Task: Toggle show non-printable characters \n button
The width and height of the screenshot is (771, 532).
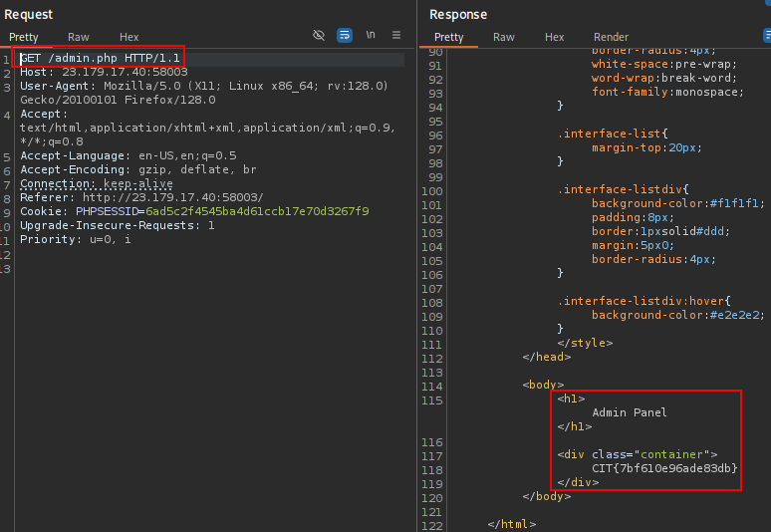Action: click(371, 35)
